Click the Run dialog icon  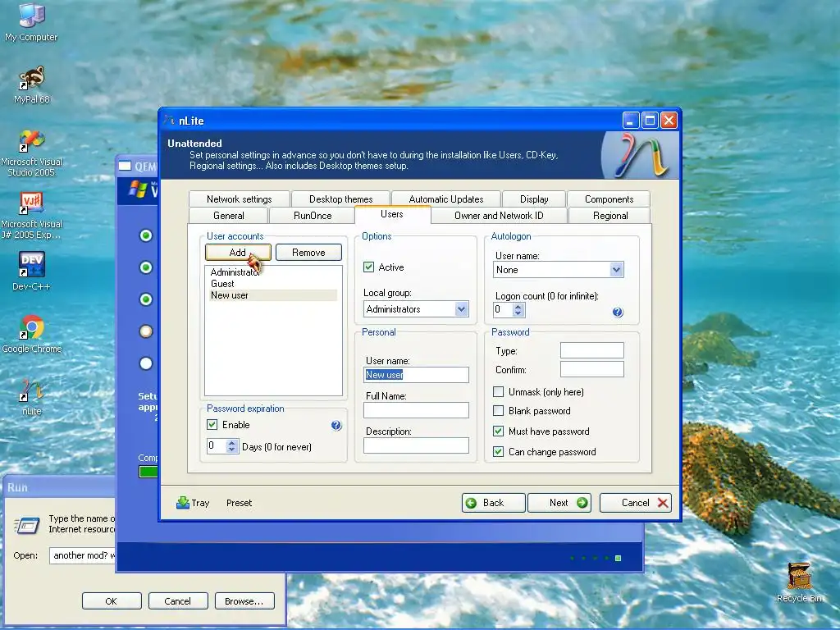[x=27, y=526]
